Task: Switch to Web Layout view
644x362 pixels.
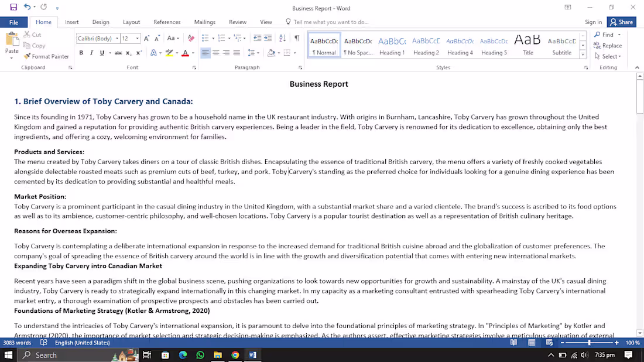Action: 550,342
